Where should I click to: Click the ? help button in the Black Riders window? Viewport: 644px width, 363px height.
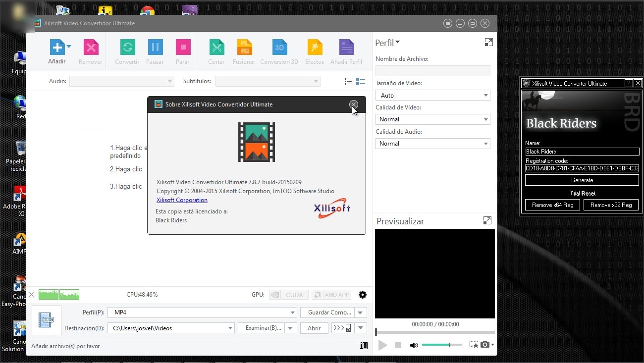pyautogui.click(x=629, y=83)
